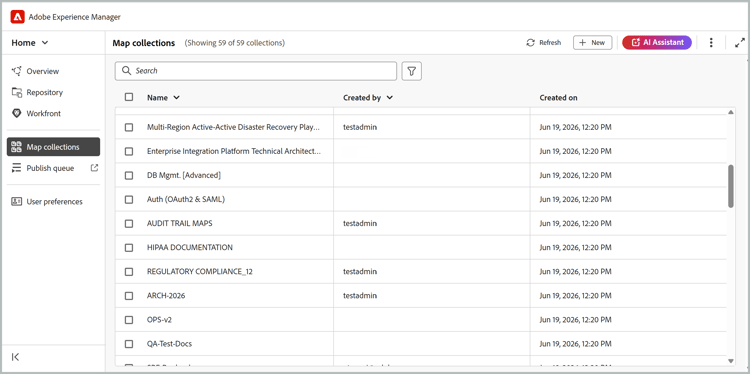Click the REGULATORY COMPLIANCE_12 name

click(x=199, y=272)
